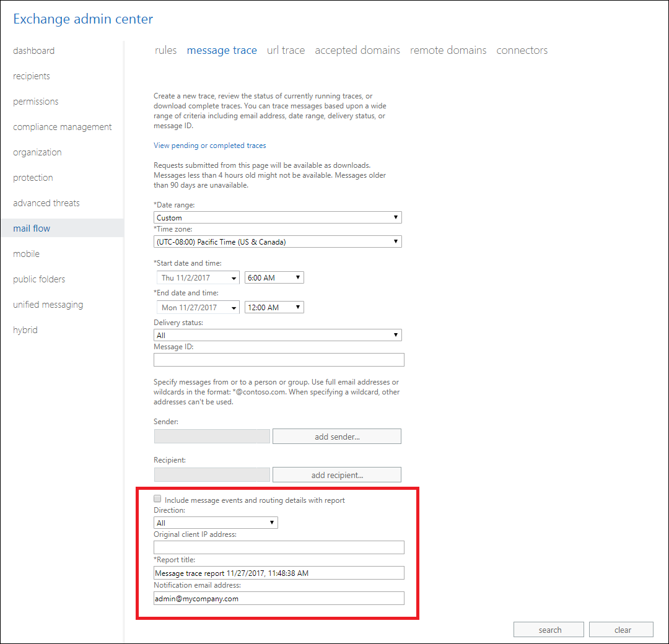The height and width of the screenshot is (644, 669).
Task: Open the start date picker
Action: pos(198,277)
